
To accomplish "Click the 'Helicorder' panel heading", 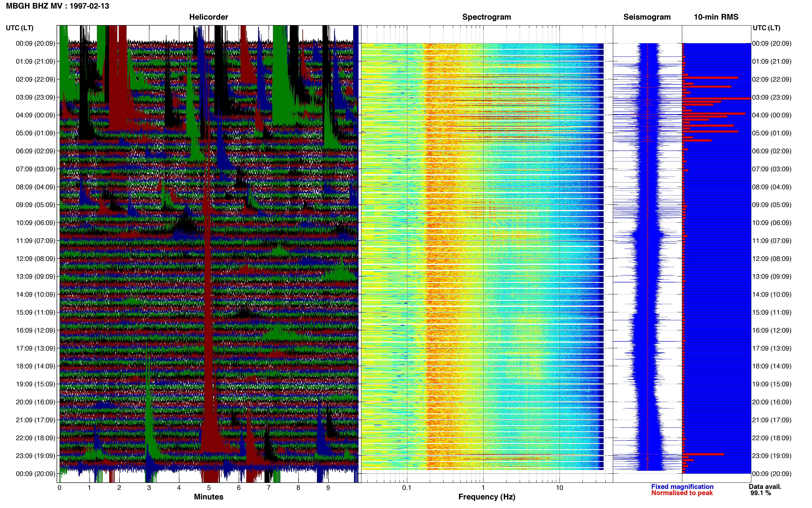I will [209, 17].
